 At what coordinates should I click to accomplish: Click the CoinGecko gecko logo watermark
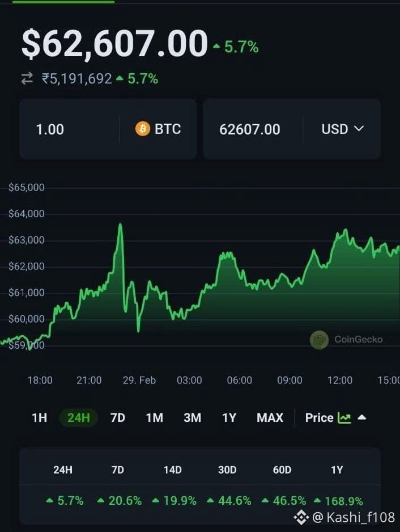[x=319, y=340]
